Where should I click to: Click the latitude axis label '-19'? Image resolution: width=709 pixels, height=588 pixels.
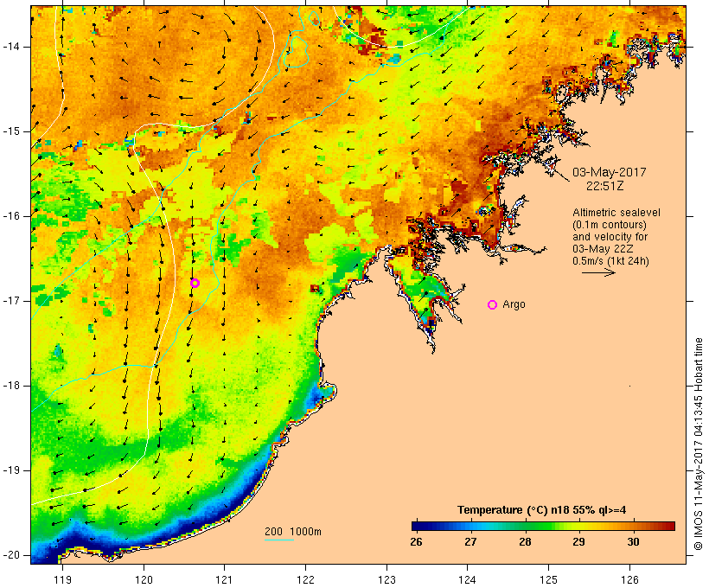click(x=11, y=470)
